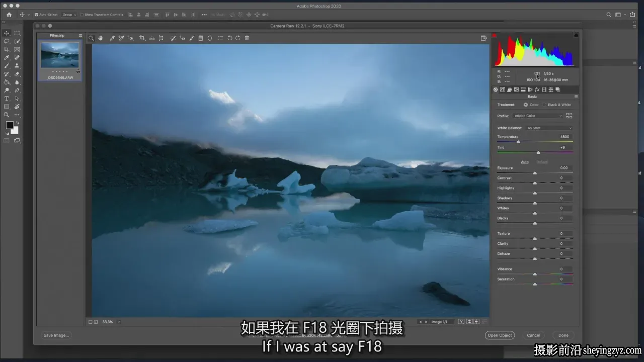This screenshot has width=644, height=362.
Task: Select the White Balance eyedropper tool
Action: point(112,38)
